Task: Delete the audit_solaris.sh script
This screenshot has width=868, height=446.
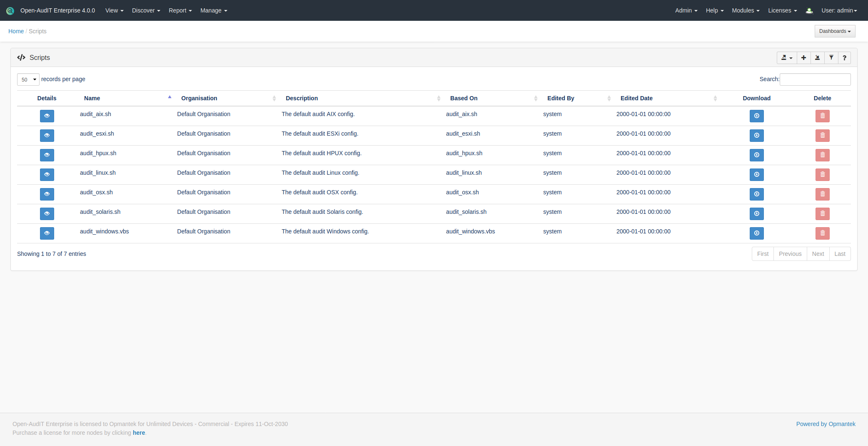Action: [823, 214]
